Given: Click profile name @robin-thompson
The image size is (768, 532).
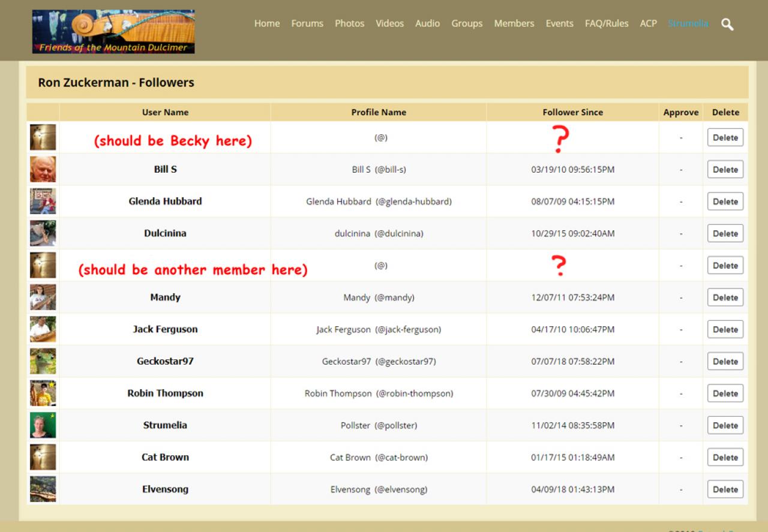Looking at the screenshot, I should pos(414,393).
